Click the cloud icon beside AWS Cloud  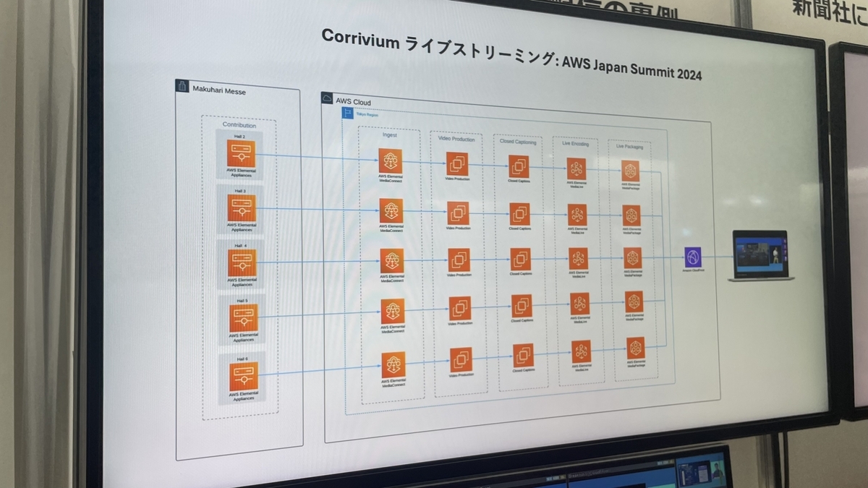(328, 100)
